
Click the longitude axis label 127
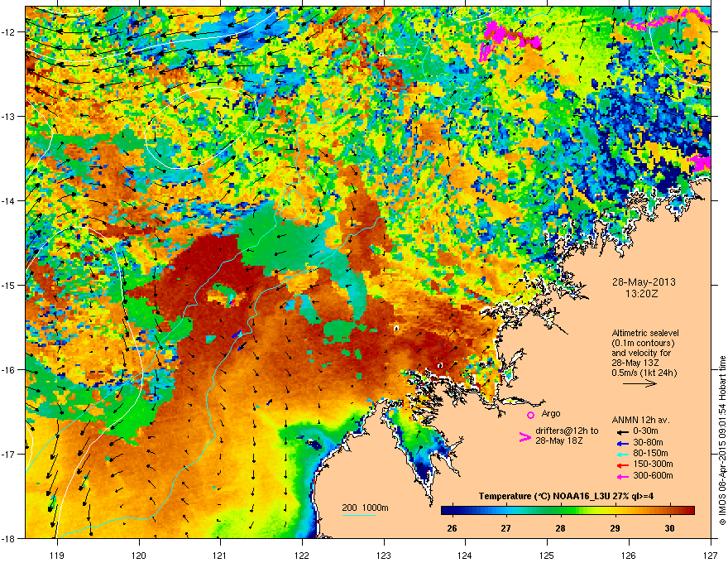711,555
